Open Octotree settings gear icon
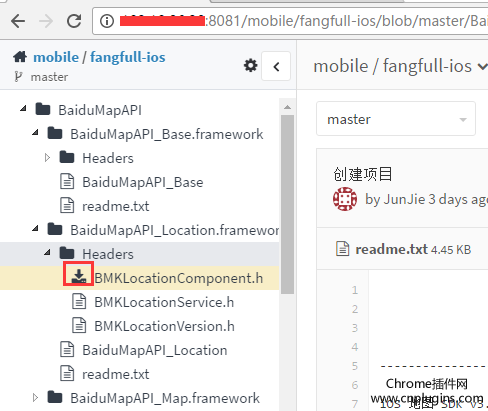The image size is (488, 411). pos(250,65)
